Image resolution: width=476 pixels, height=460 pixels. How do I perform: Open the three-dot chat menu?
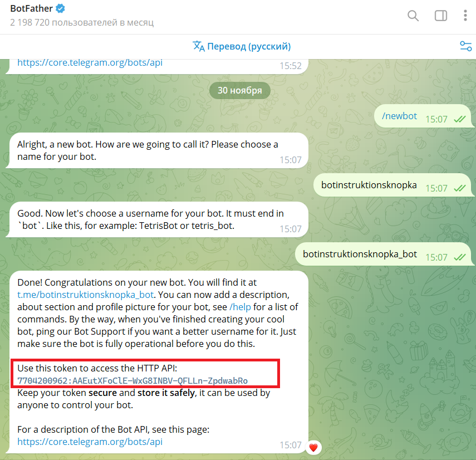tap(465, 16)
